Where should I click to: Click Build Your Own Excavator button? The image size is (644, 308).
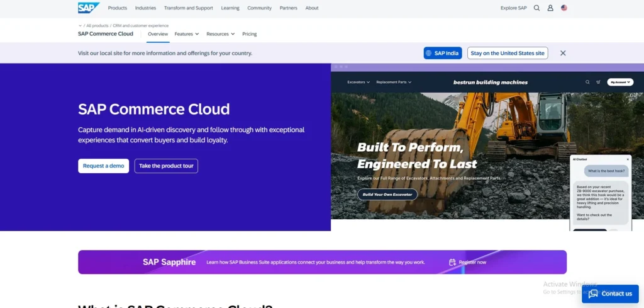click(x=387, y=195)
